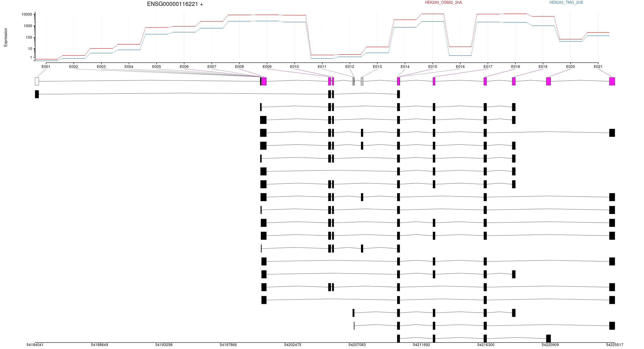
Task: Click genomic coordinate 54207083
Action: 357,345
